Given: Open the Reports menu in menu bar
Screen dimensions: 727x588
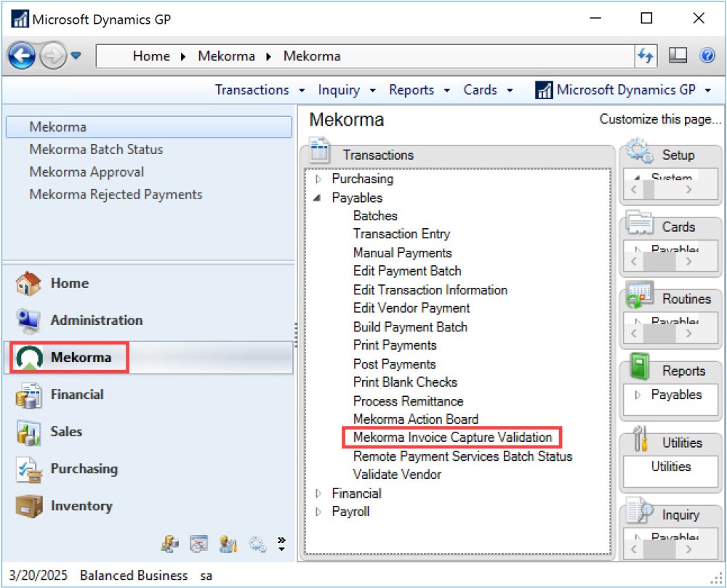Looking at the screenshot, I should [419, 90].
